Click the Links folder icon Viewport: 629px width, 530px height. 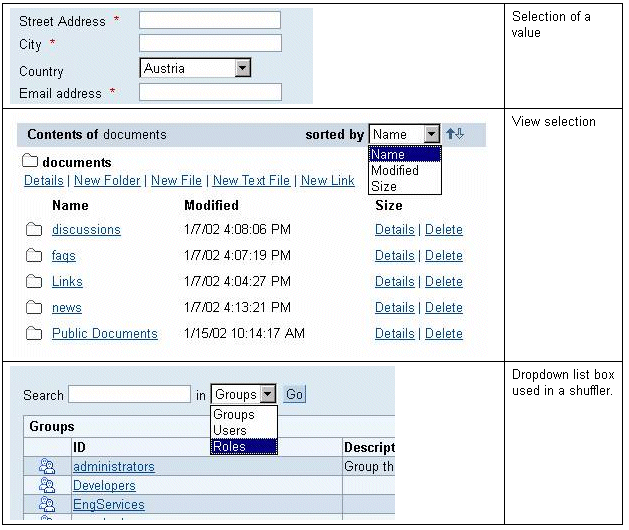click(34, 282)
